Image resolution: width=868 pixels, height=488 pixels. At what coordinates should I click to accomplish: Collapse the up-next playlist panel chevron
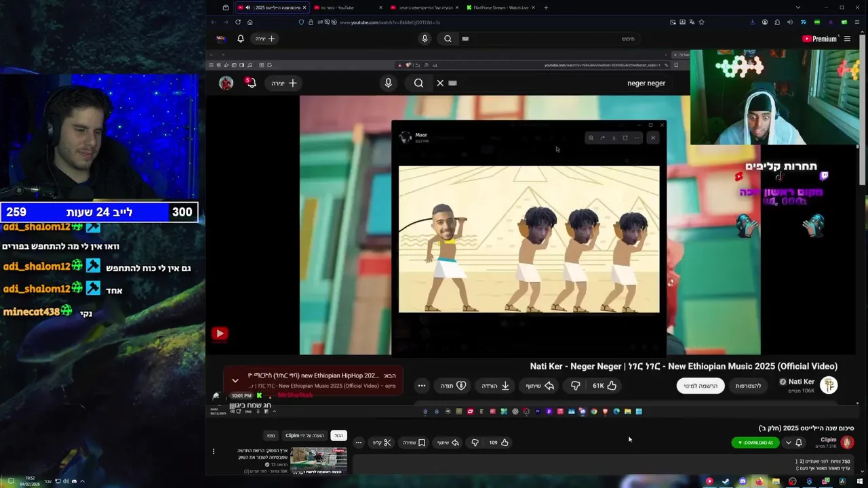coord(235,380)
